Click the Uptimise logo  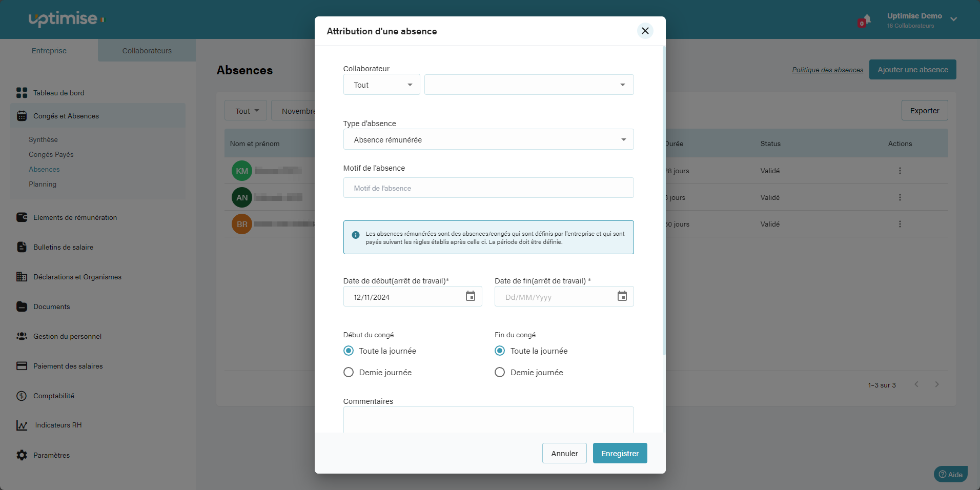click(x=66, y=19)
